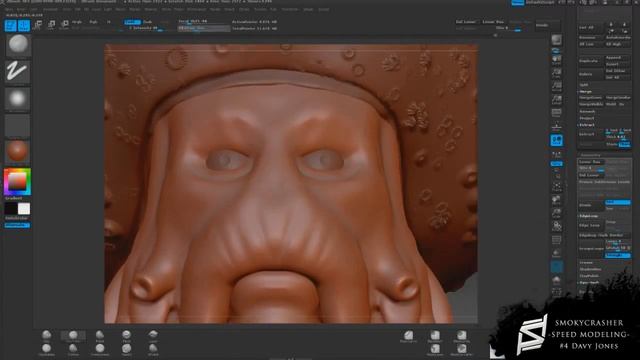Click the Append subtool button
This screenshot has height=360, width=640.
coord(618,58)
